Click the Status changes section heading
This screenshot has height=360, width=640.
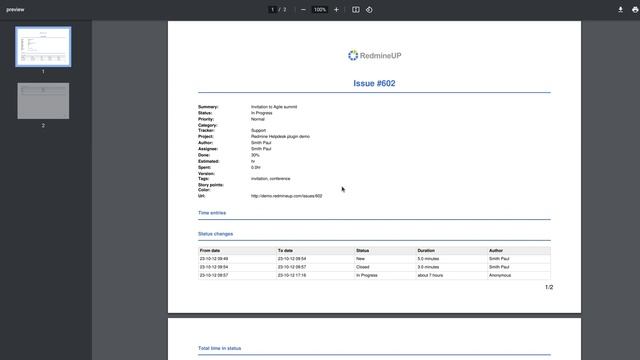pyautogui.click(x=216, y=234)
